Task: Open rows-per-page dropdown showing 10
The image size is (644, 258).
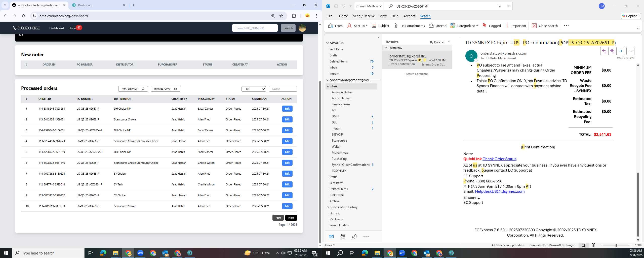Action: (254, 89)
